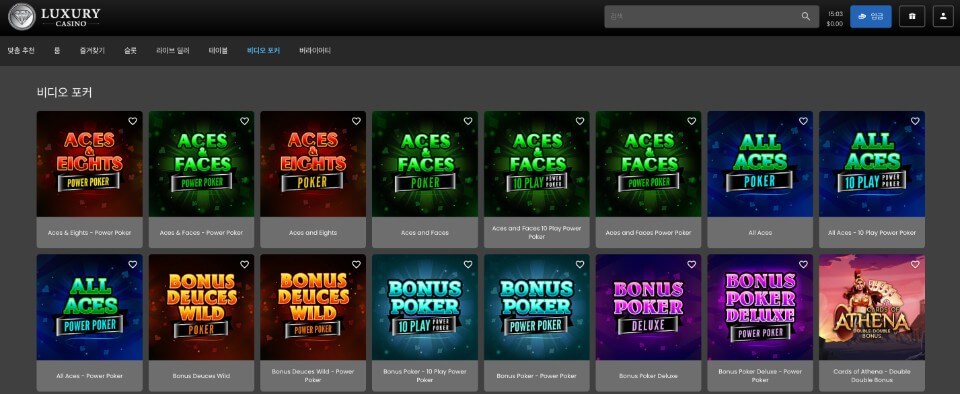Favorite All Aces 10 Play Power Poker

click(915, 121)
